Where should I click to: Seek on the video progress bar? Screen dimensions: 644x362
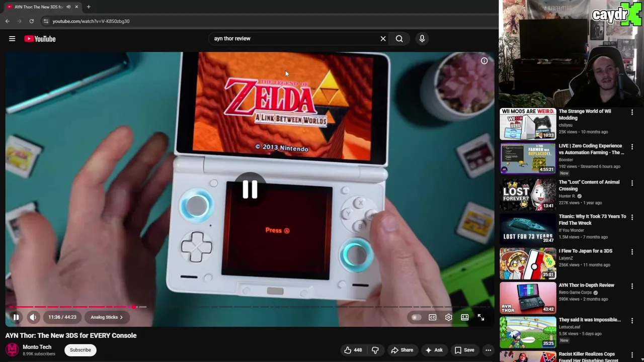250,307
